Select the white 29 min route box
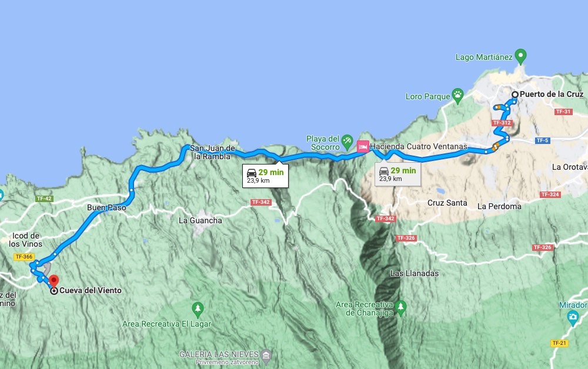 pyautogui.click(x=266, y=176)
